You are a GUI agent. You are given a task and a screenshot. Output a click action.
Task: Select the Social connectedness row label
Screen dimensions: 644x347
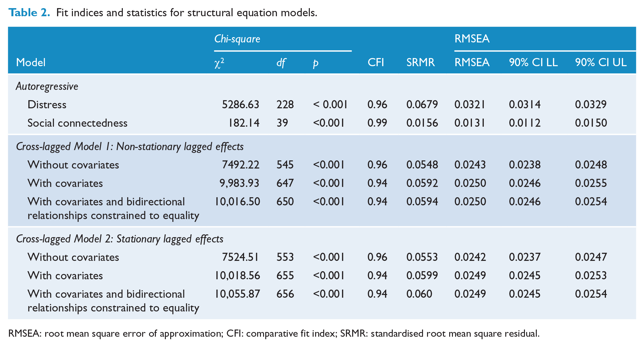(78, 123)
